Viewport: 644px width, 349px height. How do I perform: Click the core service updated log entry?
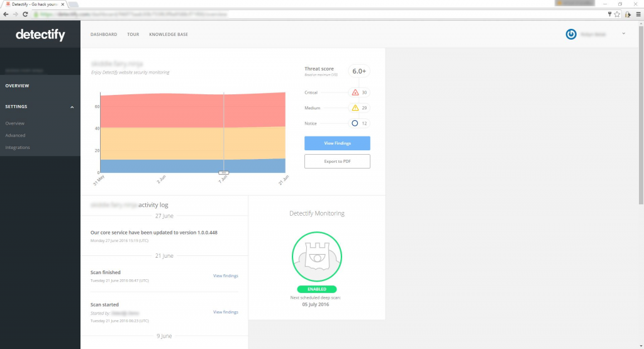[x=154, y=233]
